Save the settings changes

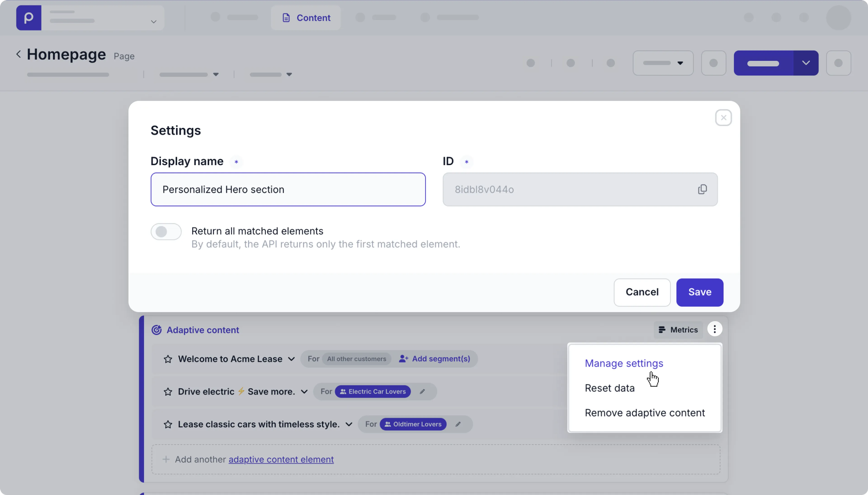click(x=699, y=292)
